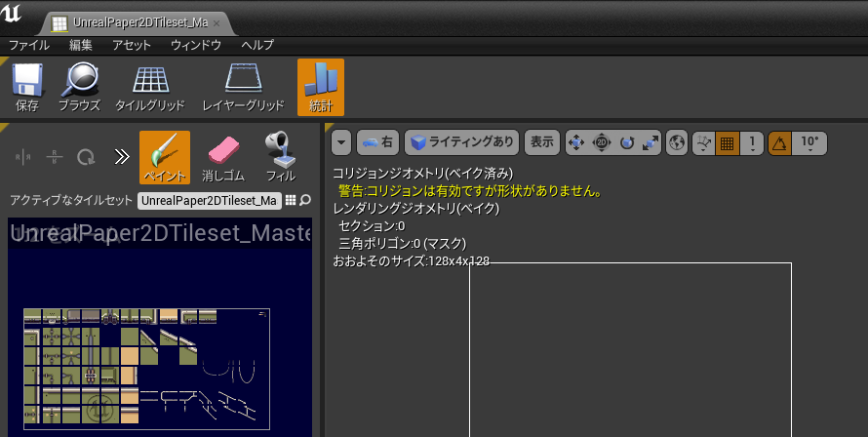This screenshot has height=437, width=868.
Task: Toggle the 統計 stats overlay
Action: tap(321, 88)
